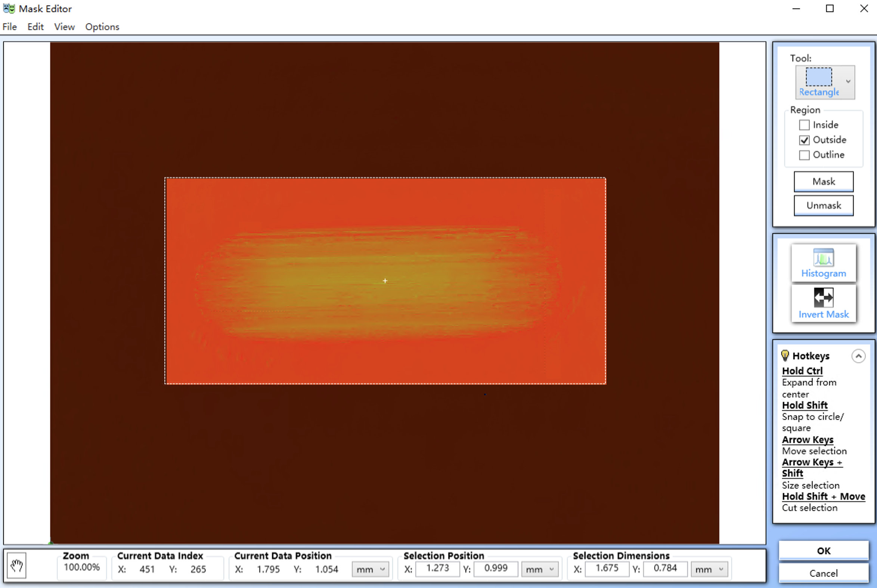Screen dimensions: 877x588
Task: Collapse the Hotkeys panel
Action: pyautogui.click(x=858, y=356)
